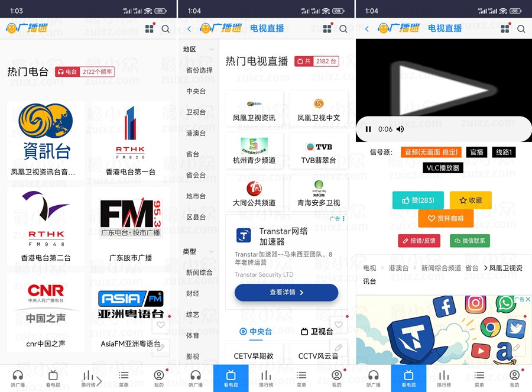Click 赏杯咖啡 donate button
Screen dimensions: 532x392
point(446,218)
